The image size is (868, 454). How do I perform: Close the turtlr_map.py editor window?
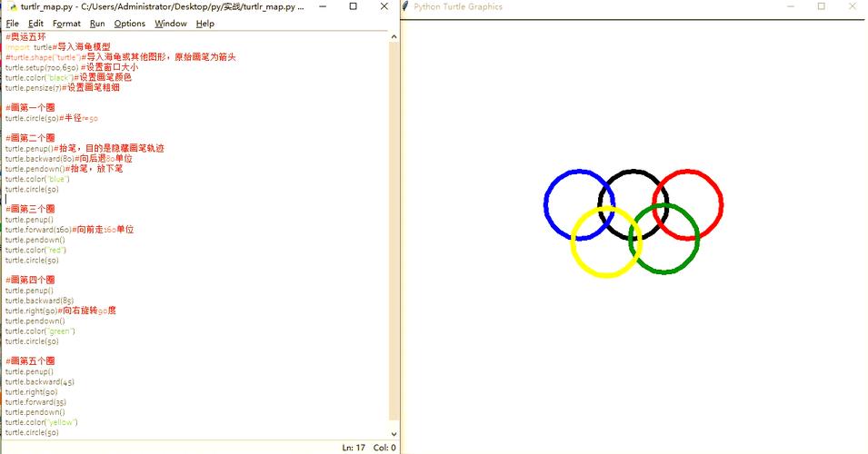coord(384,6)
